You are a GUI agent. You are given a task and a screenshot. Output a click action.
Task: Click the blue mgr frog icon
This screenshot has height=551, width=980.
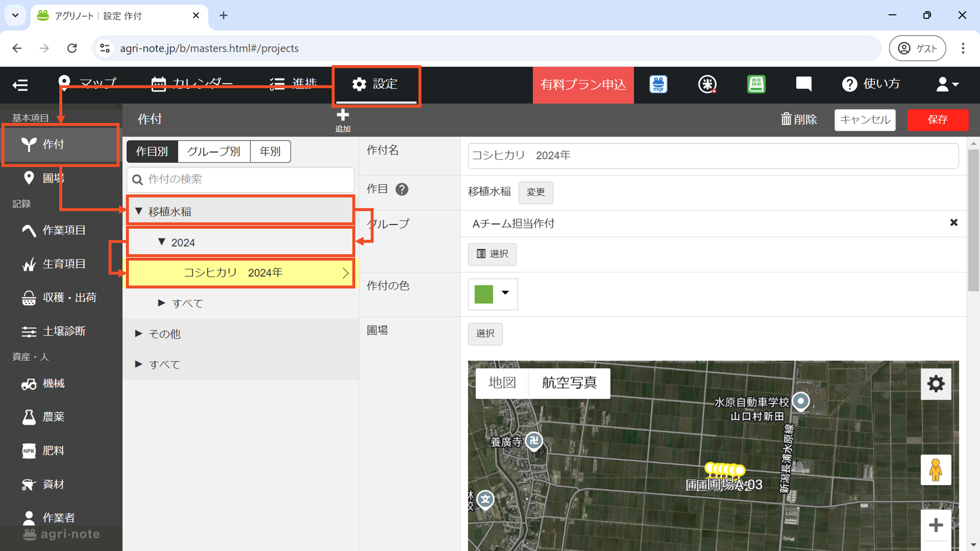[658, 84]
